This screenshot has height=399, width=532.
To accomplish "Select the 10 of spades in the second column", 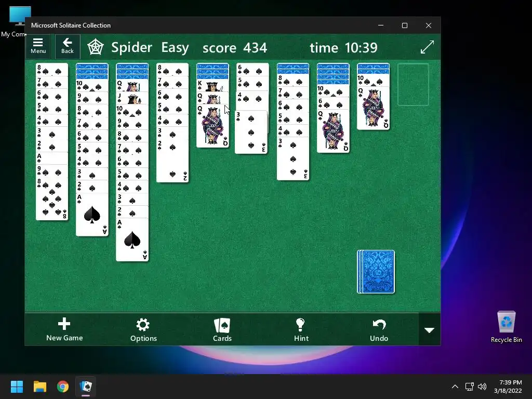I will pos(92,86).
